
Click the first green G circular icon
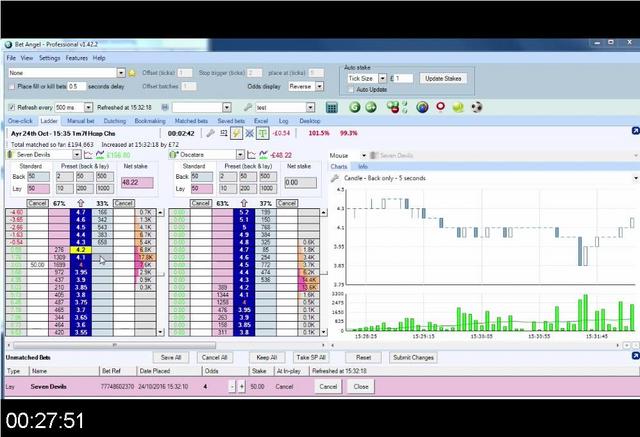(x=355, y=107)
